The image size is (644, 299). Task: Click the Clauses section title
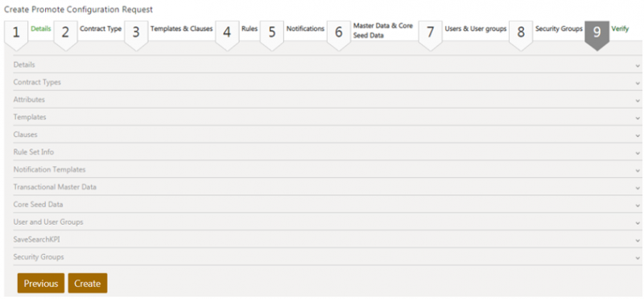(26, 135)
